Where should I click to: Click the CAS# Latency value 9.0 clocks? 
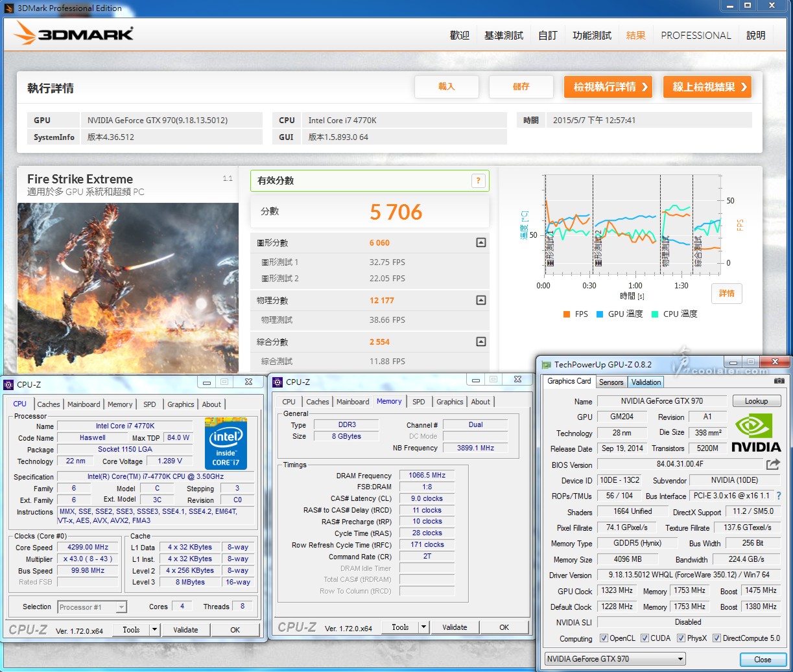point(427,498)
